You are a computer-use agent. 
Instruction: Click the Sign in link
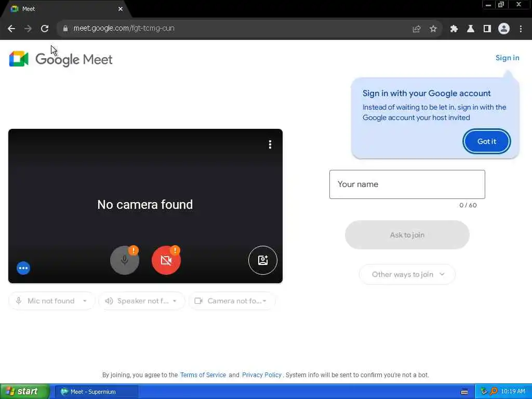pyautogui.click(x=507, y=58)
